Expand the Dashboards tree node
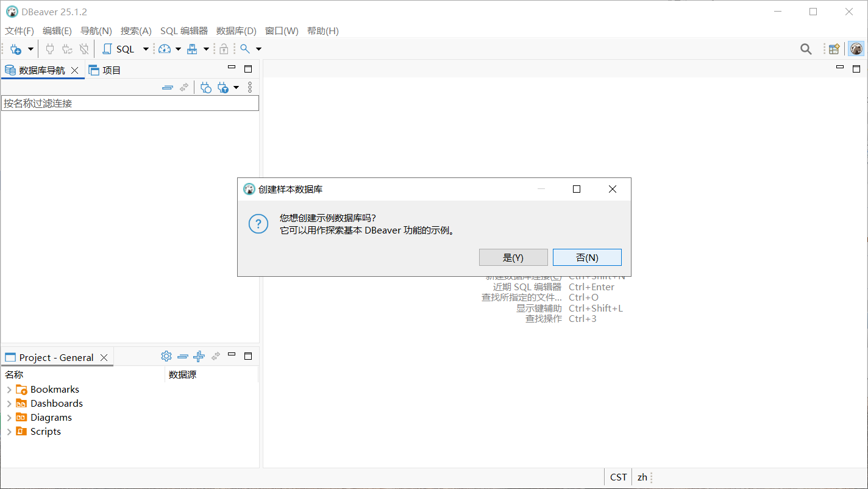The height and width of the screenshot is (489, 868). click(x=9, y=404)
